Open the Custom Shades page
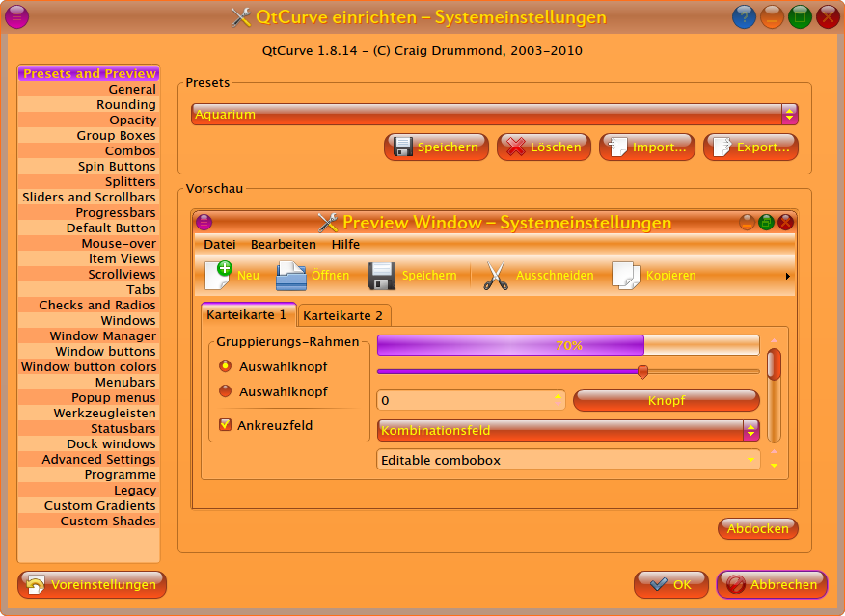The width and height of the screenshot is (845, 616). click(89, 522)
